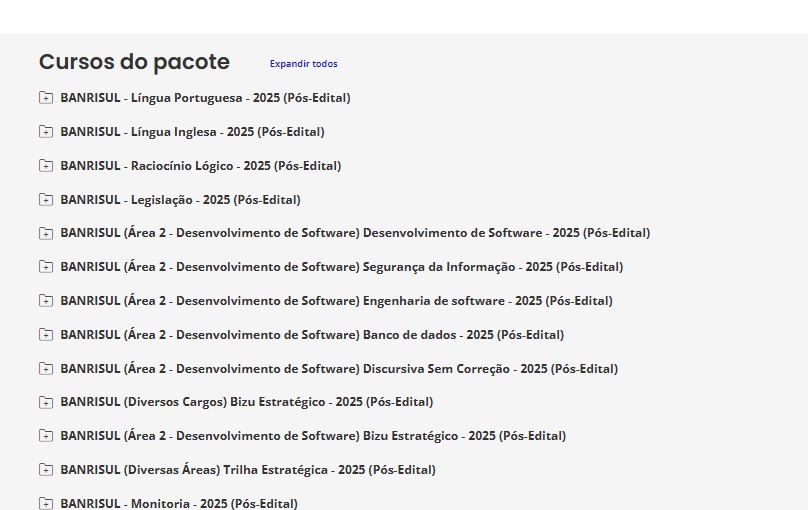
Task: Select Área 2 Desenvolvimento de Software 2025 course title
Action: pyautogui.click(x=355, y=233)
